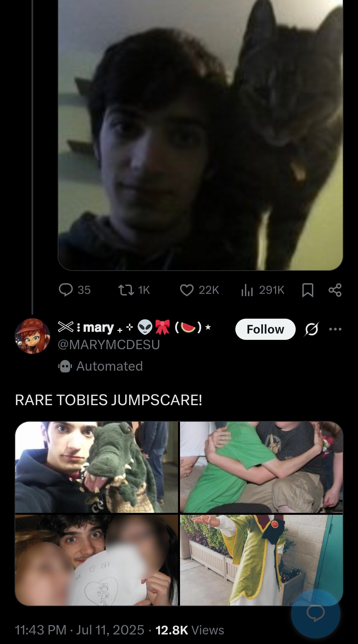The height and width of the screenshot is (644, 358).
Task: Tap the @MARYMCDESU handle
Action: coord(109,345)
